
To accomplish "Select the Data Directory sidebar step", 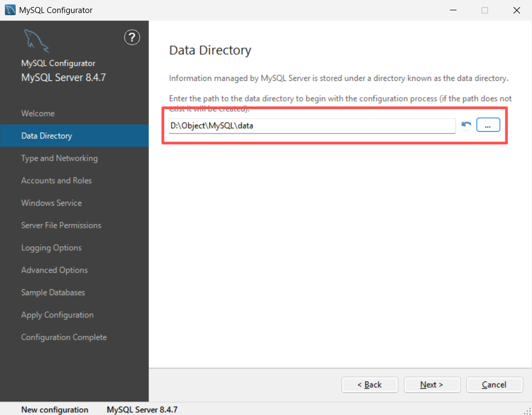I will pos(47,136).
